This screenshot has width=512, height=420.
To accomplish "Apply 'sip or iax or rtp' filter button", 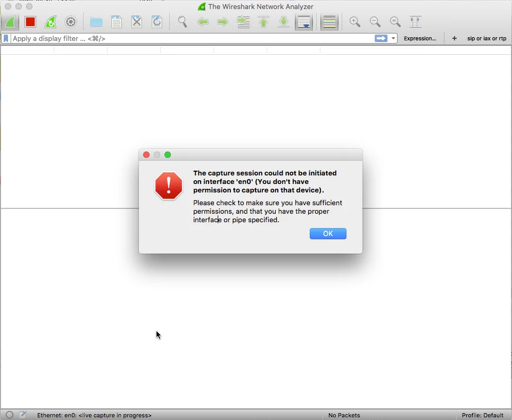I will pos(486,38).
